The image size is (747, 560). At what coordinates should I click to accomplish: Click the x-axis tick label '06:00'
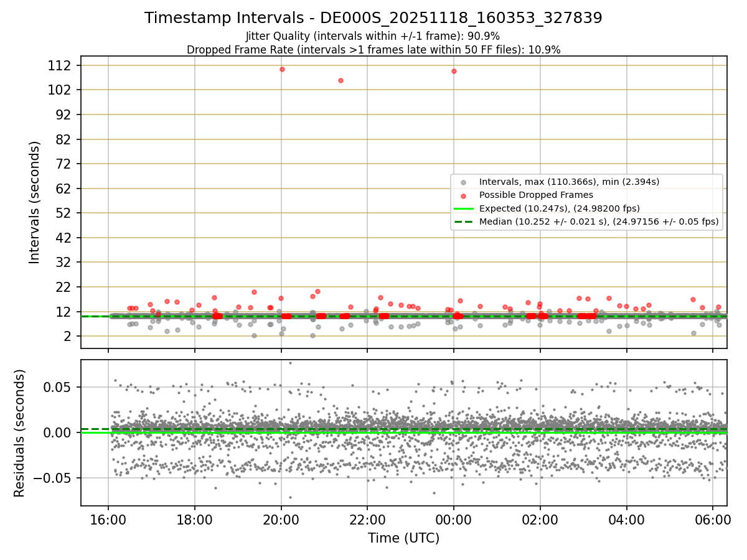[x=712, y=520]
